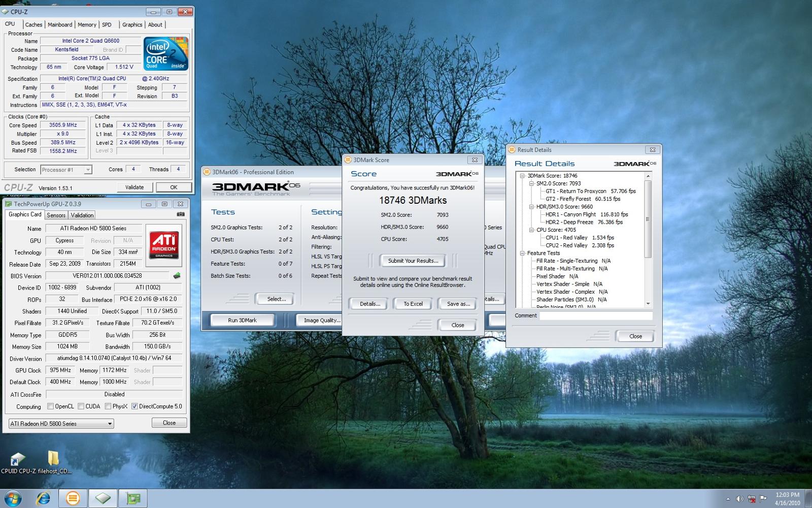Click the Result Details scroll up arrow
Screen dimensions: 812x508
(648, 176)
